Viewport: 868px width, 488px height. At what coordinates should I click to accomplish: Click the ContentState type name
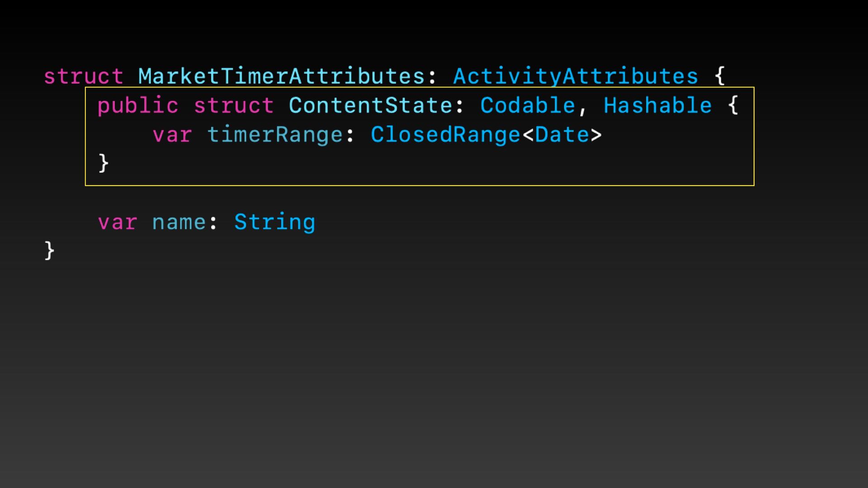371,106
